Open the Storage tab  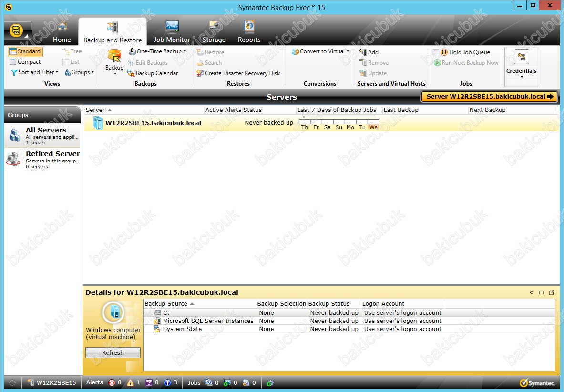(x=214, y=32)
